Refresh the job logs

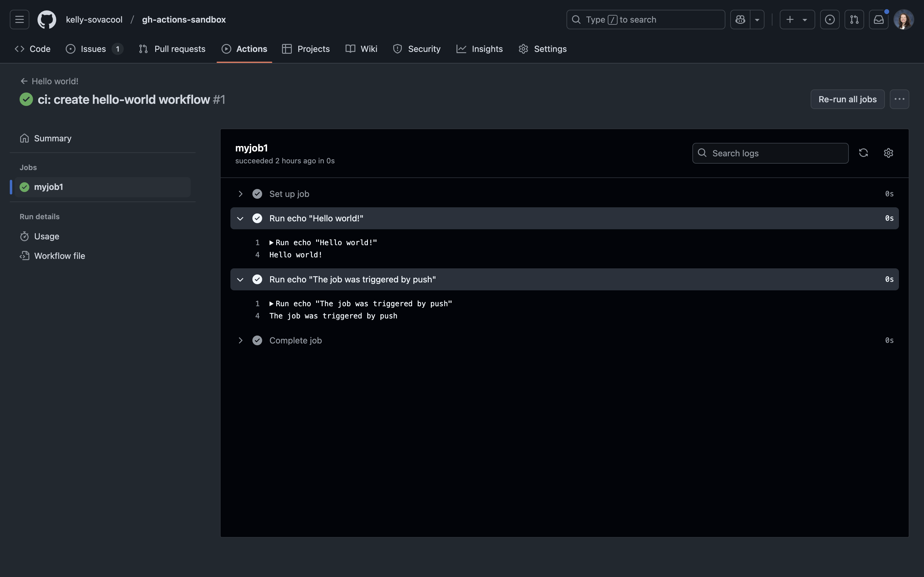[863, 153]
